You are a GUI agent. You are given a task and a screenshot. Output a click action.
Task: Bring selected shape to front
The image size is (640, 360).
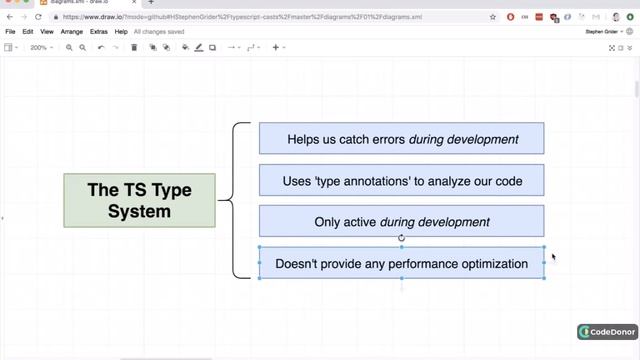pos(153,48)
